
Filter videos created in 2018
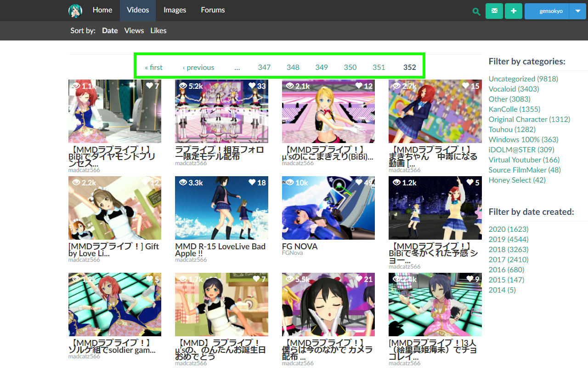pos(509,250)
